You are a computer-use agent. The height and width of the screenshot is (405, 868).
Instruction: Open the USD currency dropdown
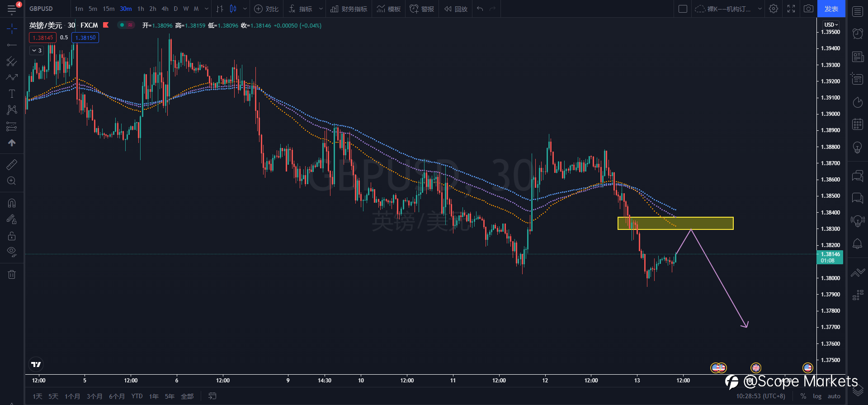click(831, 24)
